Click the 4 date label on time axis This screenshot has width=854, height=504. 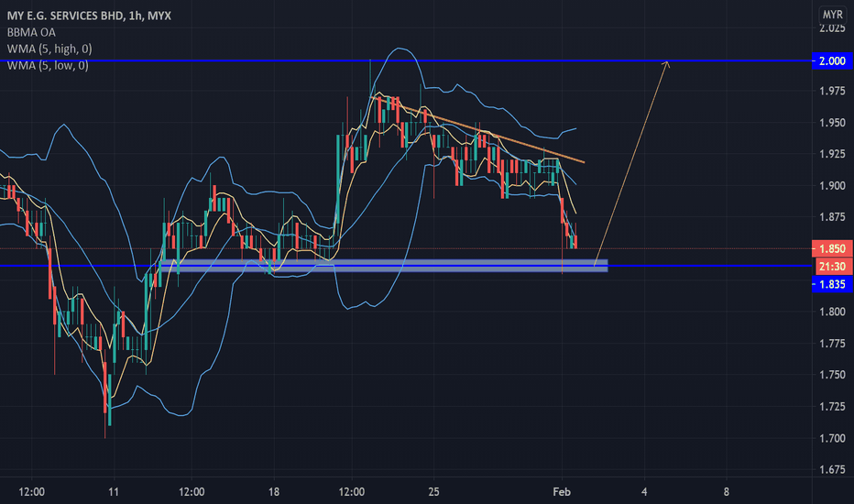(x=644, y=492)
